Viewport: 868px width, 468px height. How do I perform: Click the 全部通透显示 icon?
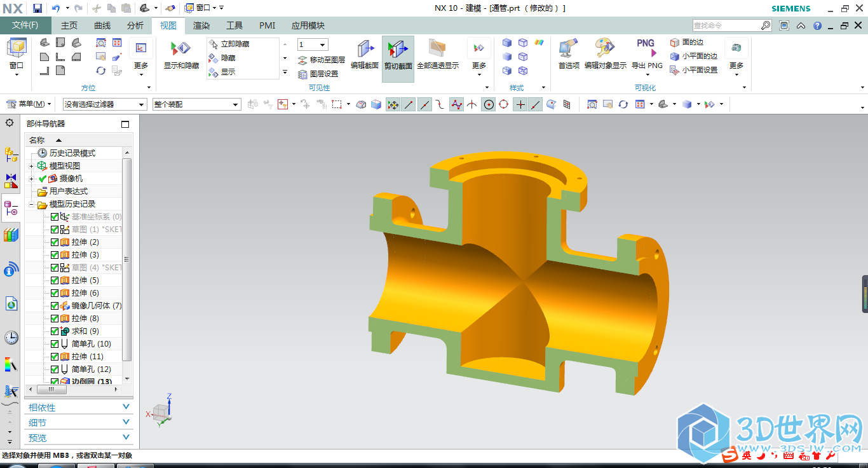[x=437, y=50]
